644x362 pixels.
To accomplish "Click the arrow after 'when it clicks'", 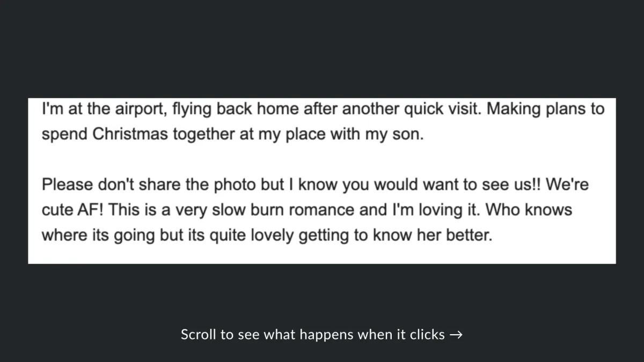I will (456, 335).
